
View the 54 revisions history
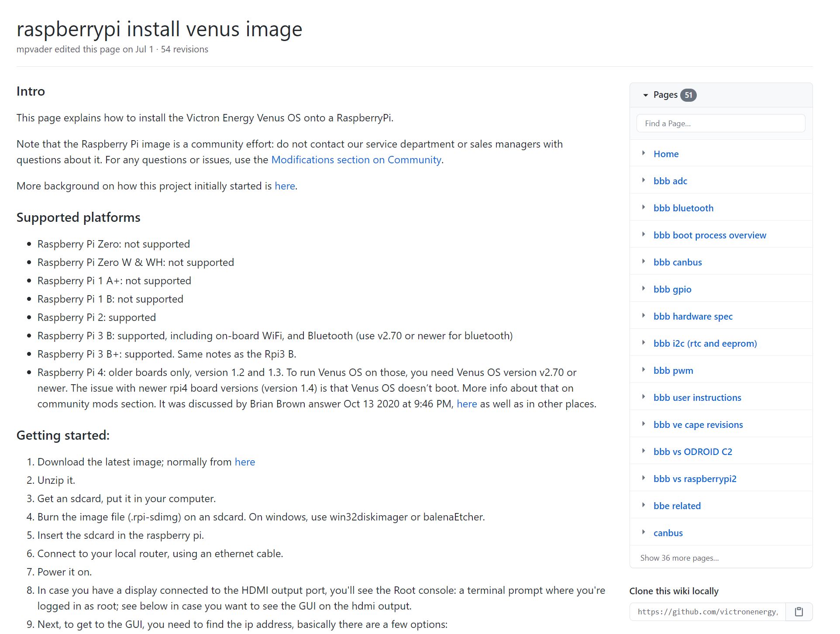point(184,49)
